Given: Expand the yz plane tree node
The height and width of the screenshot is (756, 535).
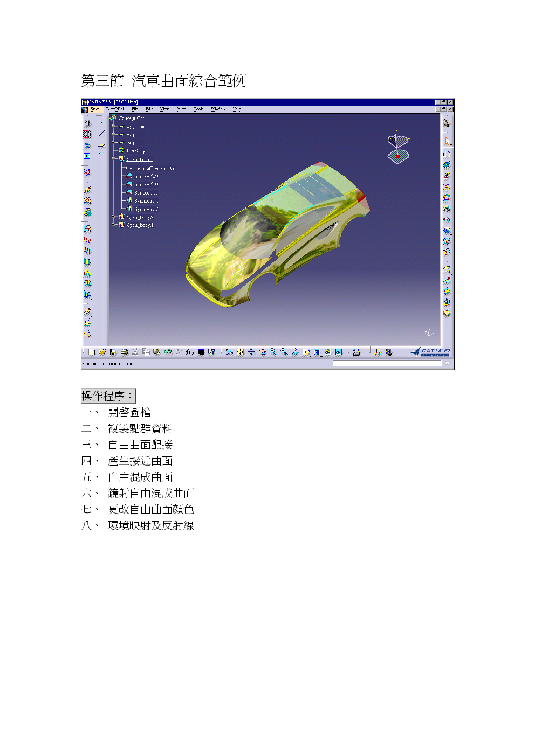Looking at the screenshot, I should coord(114,135).
